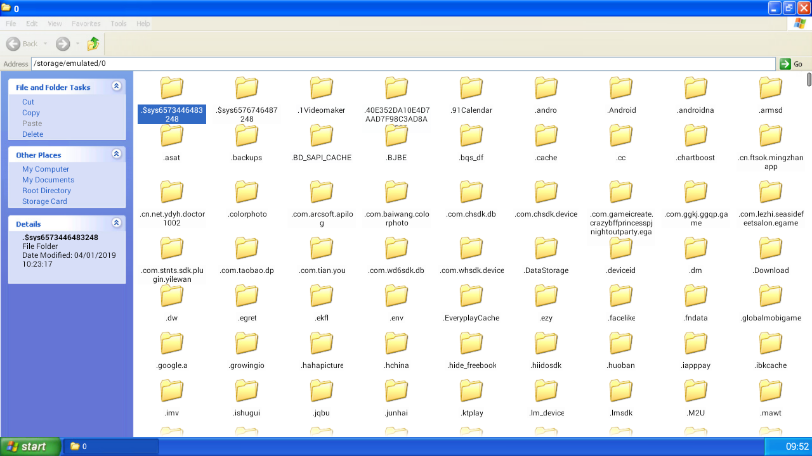
Task: Select the .ktplay folder icon
Action: pos(471,391)
